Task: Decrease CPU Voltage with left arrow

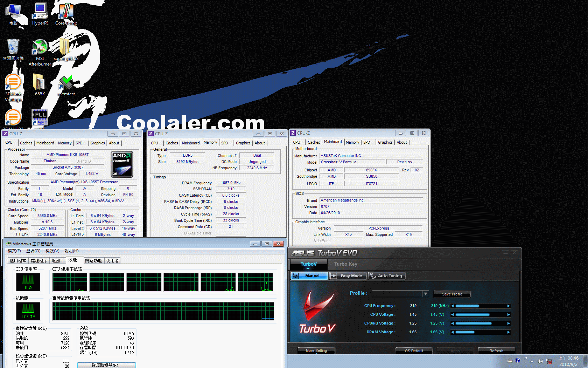Action: pyautogui.click(x=453, y=315)
